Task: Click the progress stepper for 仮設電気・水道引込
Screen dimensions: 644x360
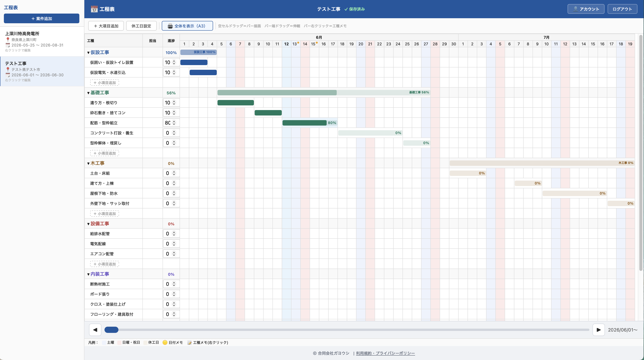Action: tap(174, 72)
